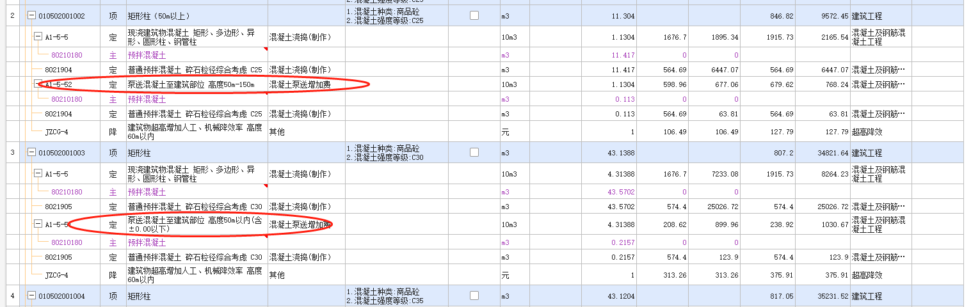The image size is (980, 307).
Task: Select row number 4 header cell
Action: coord(12,296)
